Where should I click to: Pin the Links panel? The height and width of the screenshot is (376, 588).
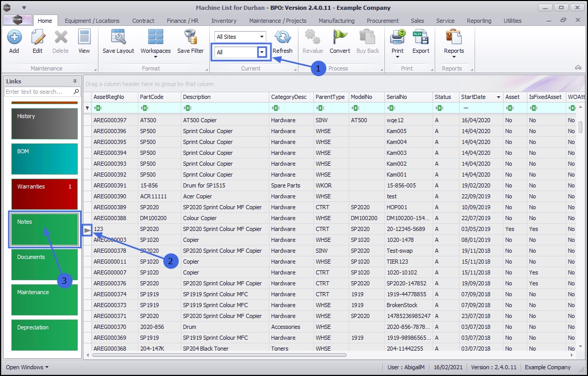click(x=75, y=81)
